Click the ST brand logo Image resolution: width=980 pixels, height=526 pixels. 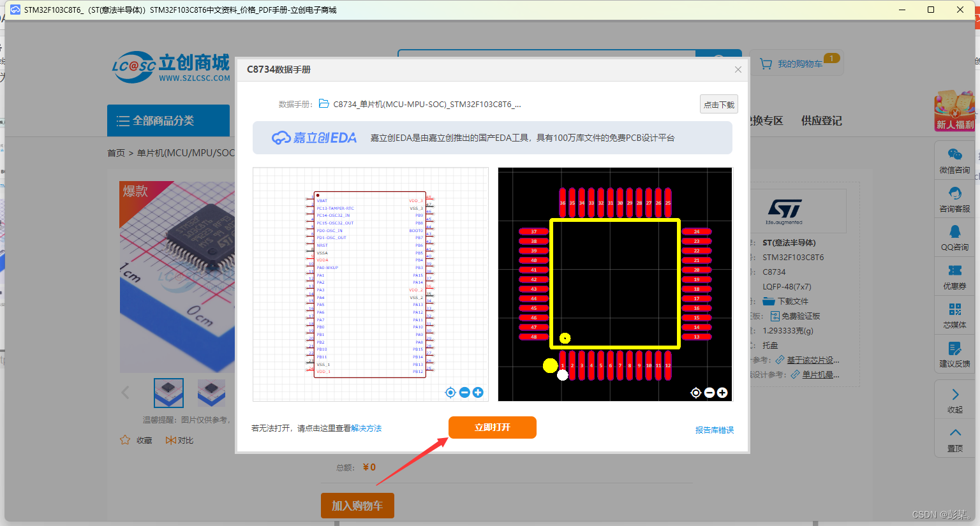[x=784, y=211]
